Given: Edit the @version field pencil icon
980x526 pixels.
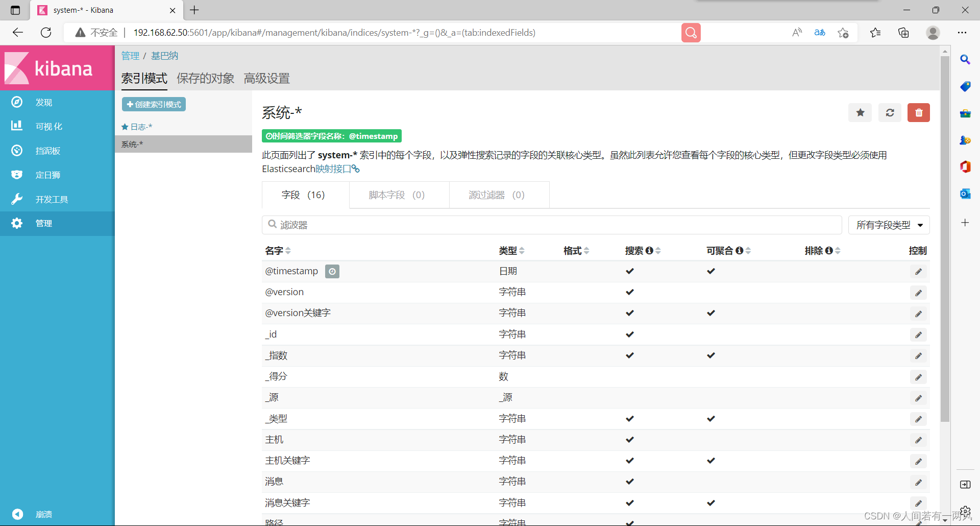Looking at the screenshot, I should (x=918, y=293).
